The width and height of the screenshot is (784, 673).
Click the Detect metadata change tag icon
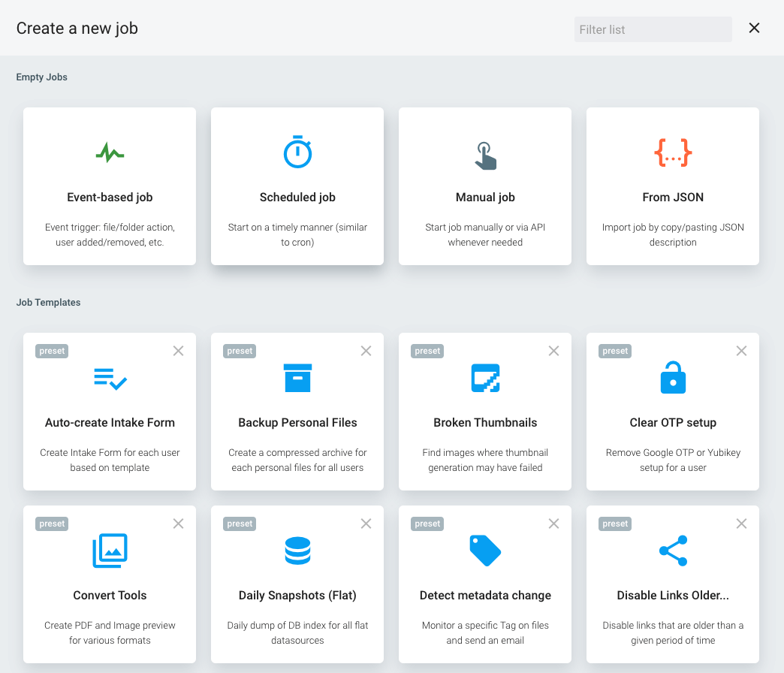485,551
